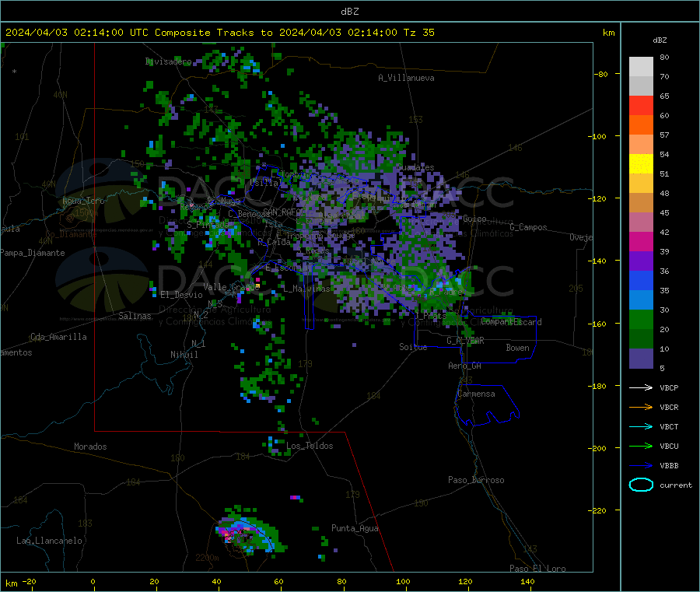The height and width of the screenshot is (592, 700).
Task: Select the magenta 39-42 dBZ color band
Action: (x=641, y=241)
